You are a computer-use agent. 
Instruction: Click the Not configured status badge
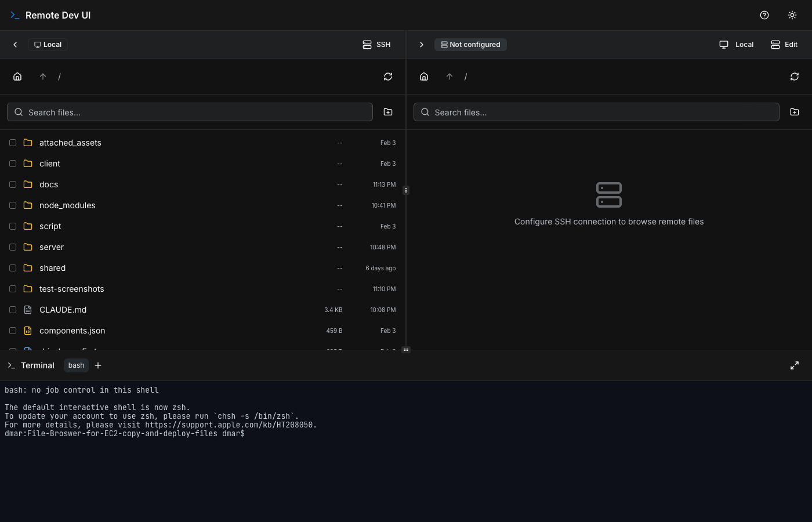tap(470, 45)
